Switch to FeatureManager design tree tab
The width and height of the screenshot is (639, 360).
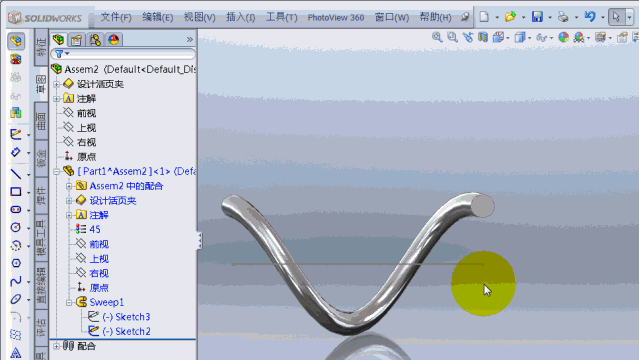[x=58, y=40]
